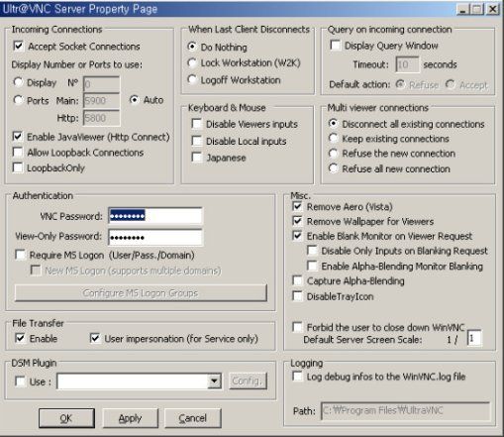Select Refuse the new connection option
Image resolution: width=504 pixels, height=437 pixels.
(x=334, y=153)
